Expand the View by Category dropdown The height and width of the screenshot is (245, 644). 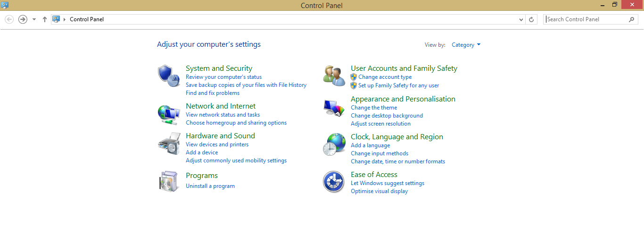pyautogui.click(x=466, y=45)
